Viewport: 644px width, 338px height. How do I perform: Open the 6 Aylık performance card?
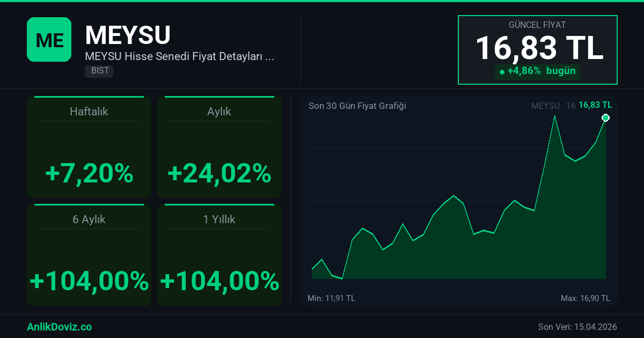click(89, 255)
